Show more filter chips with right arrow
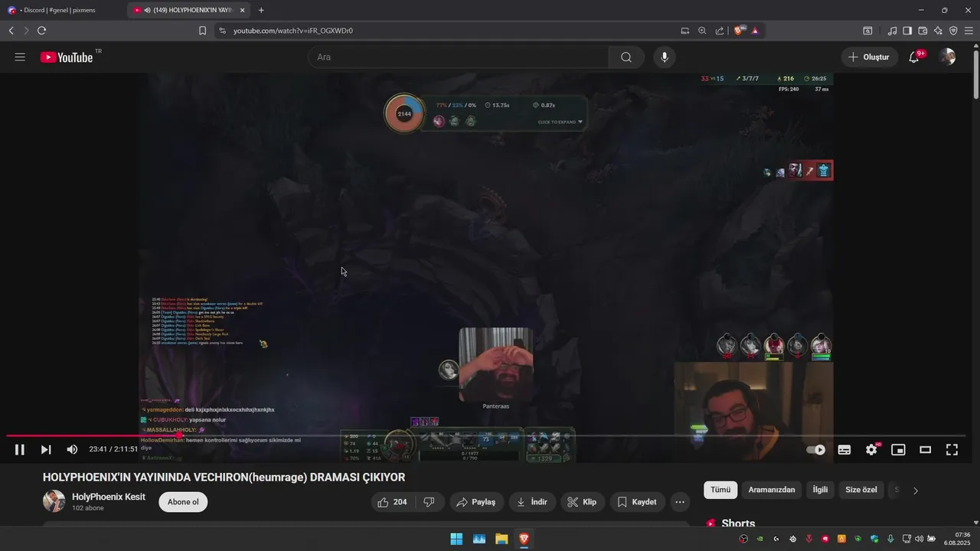Image resolution: width=980 pixels, height=551 pixels. [x=916, y=491]
